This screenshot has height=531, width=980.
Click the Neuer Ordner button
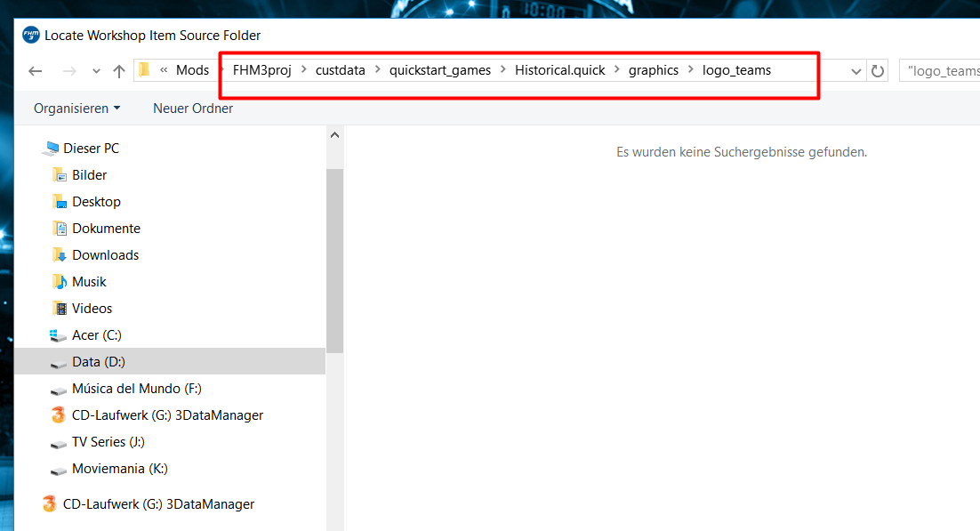point(193,109)
